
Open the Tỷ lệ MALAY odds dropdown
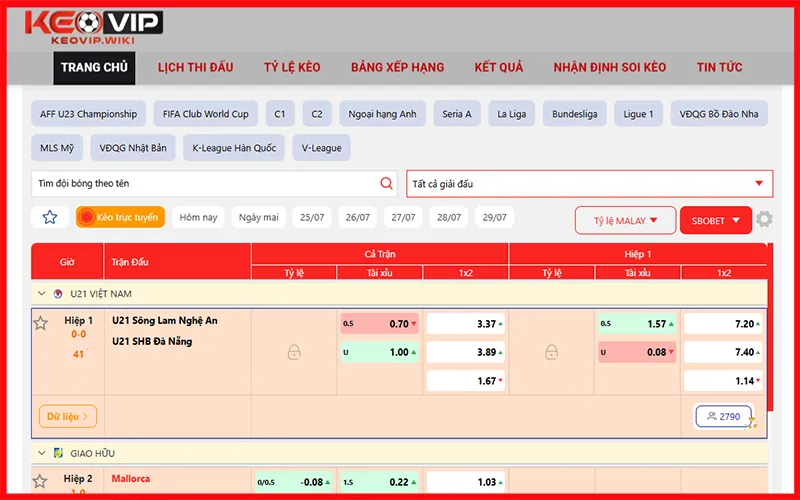click(x=625, y=220)
